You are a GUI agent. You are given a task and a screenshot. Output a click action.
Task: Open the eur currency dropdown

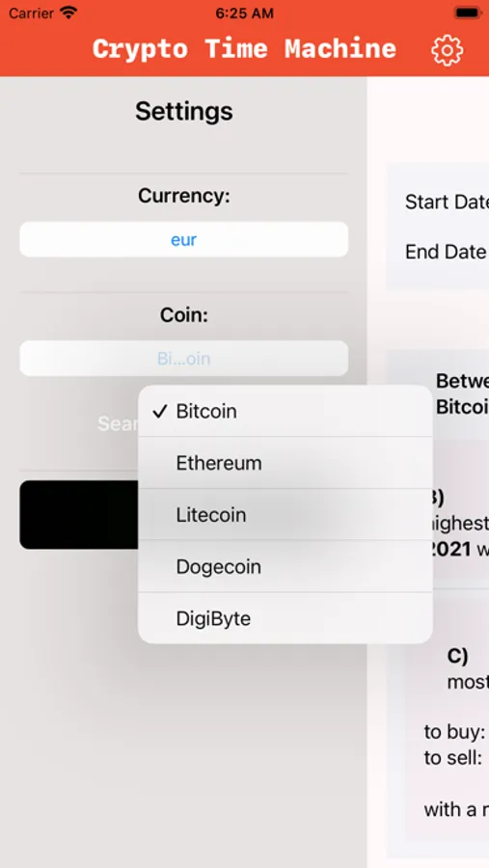(x=184, y=240)
